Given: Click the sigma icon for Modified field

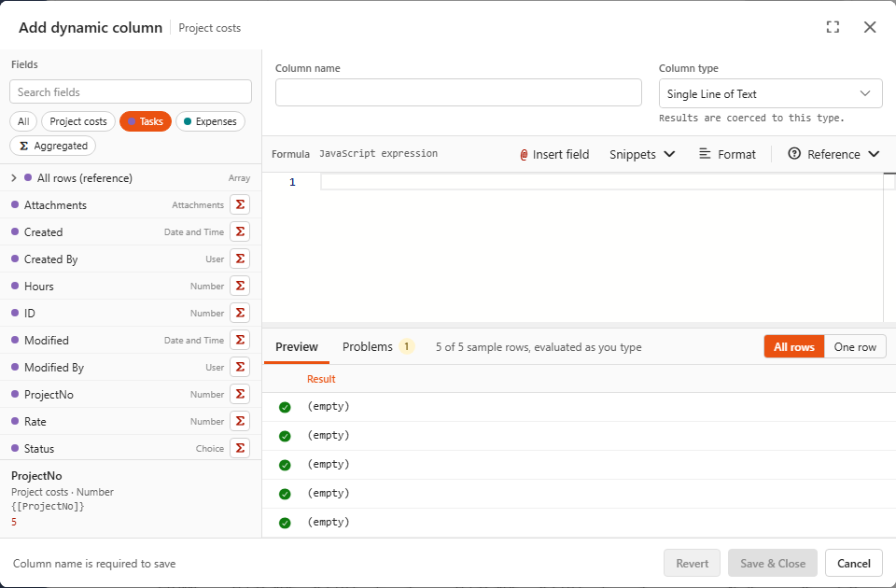Looking at the screenshot, I should click(240, 340).
